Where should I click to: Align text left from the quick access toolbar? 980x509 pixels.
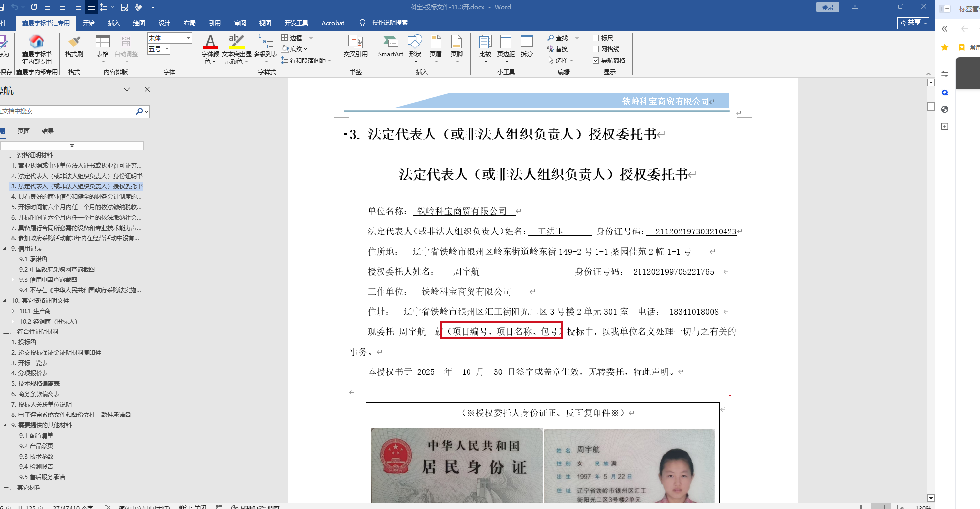48,7
